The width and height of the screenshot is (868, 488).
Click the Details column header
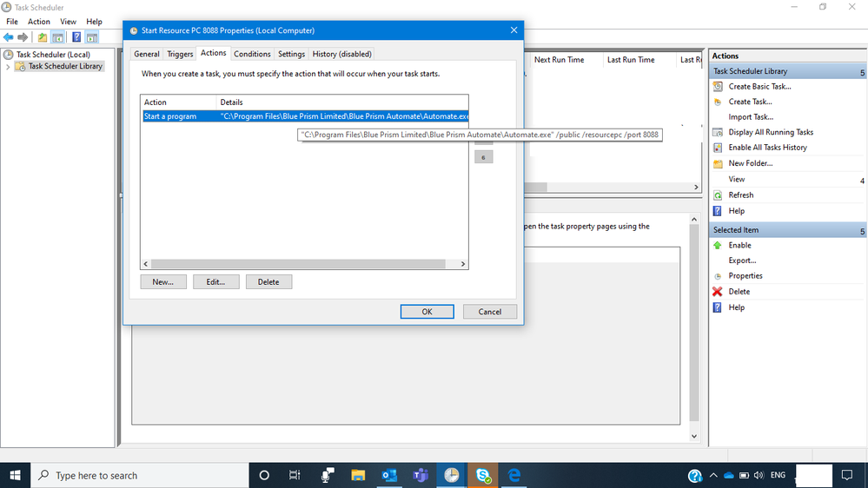[x=342, y=102]
